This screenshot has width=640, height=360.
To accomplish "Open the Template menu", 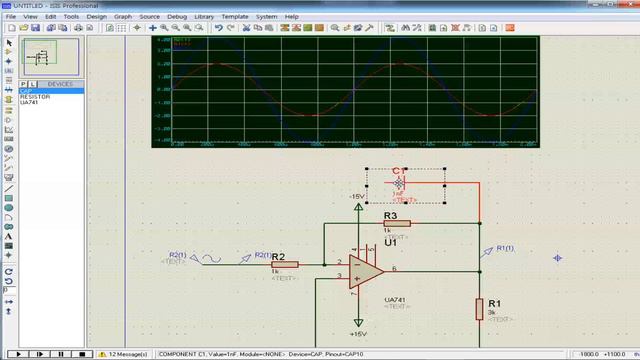I will coord(235,17).
